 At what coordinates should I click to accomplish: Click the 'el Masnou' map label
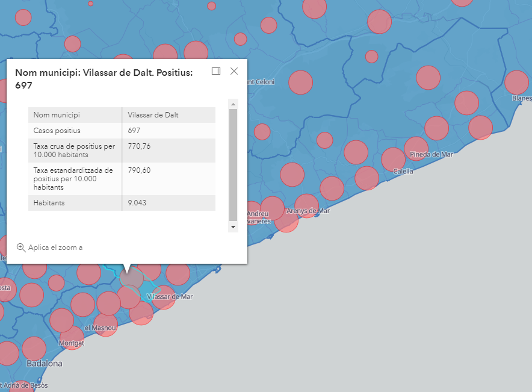coord(100,328)
